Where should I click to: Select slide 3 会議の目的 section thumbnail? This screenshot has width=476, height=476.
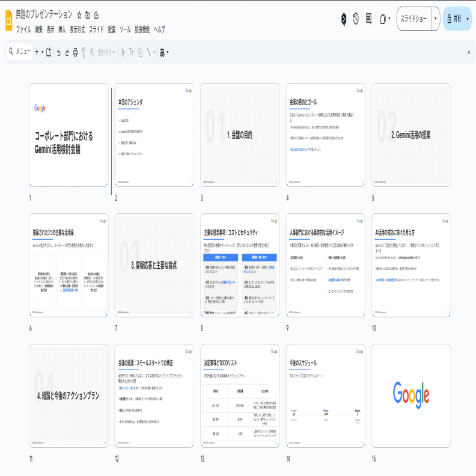coord(240,135)
